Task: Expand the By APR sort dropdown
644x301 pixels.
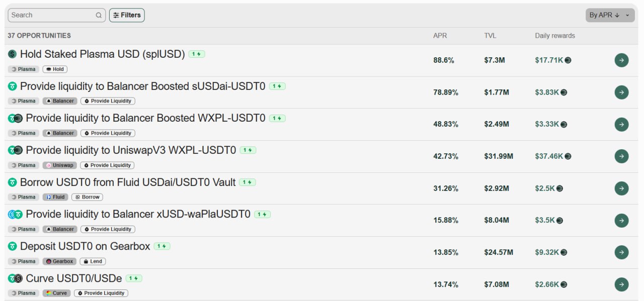Action: tap(609, 15)
